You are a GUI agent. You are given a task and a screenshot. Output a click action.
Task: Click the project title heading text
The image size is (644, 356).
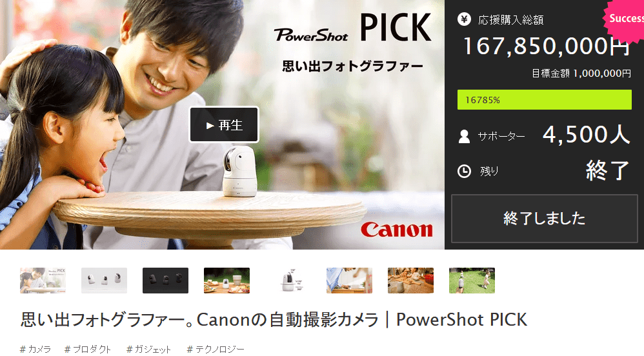coord(274,320)
